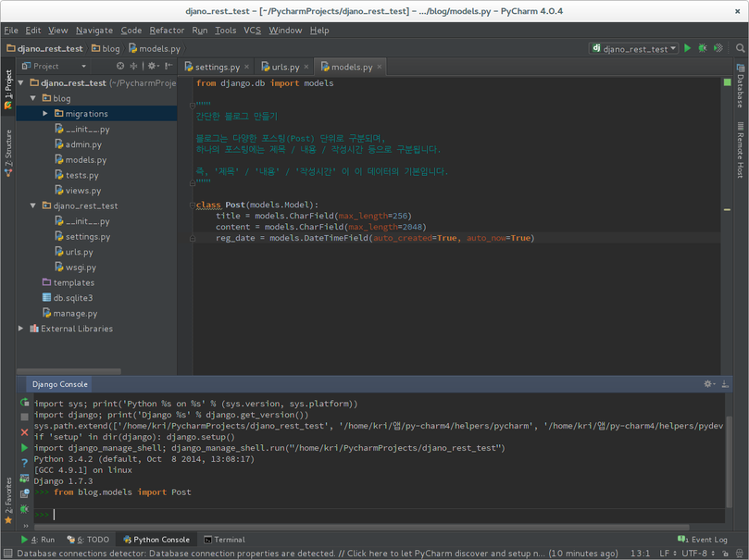
Task: Toggle the 1: Project side tab
Action: coord(8,89)
